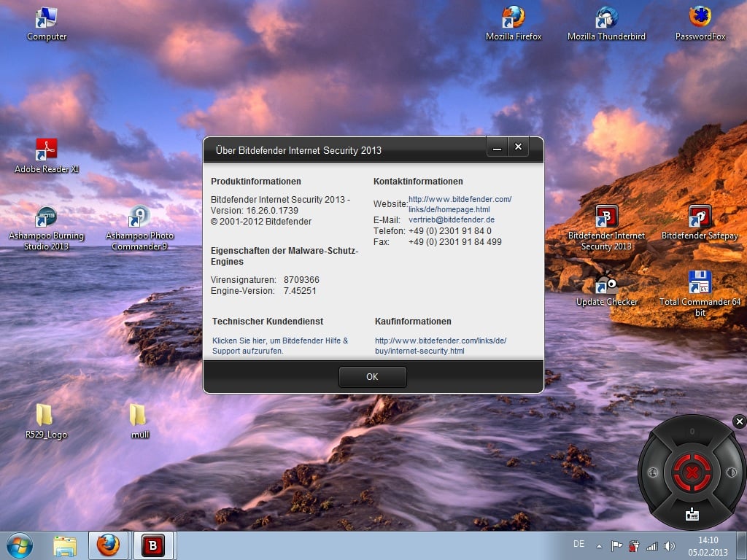Screen dimensions: 747x560
Task: Close the Bitdefender security widget
Action: coord(740,421)
